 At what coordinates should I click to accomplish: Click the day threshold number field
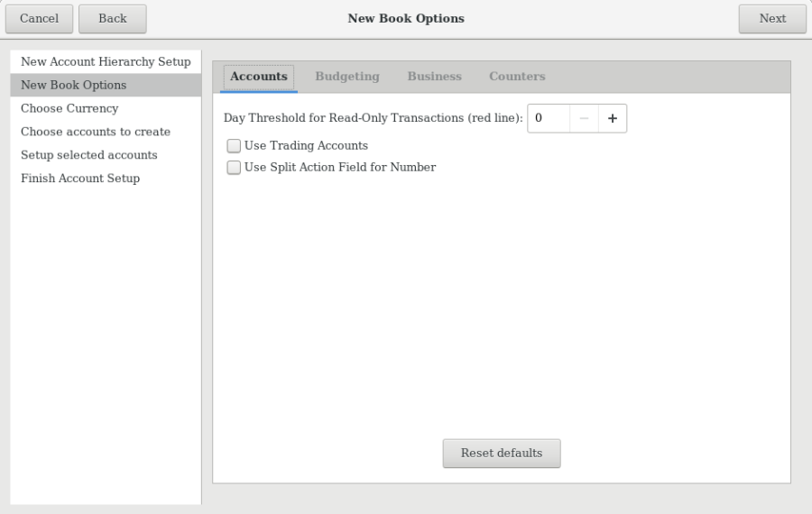coord(549,118)
